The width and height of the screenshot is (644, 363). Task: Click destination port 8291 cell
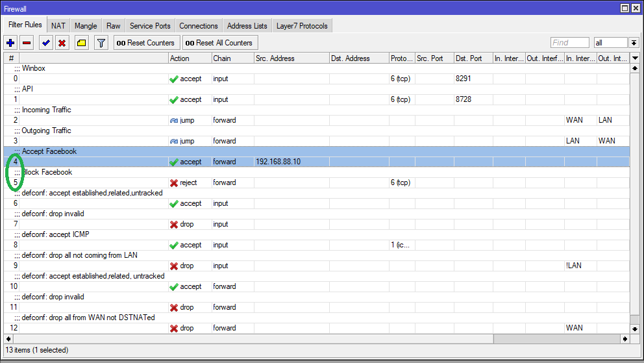pos(473,79)
